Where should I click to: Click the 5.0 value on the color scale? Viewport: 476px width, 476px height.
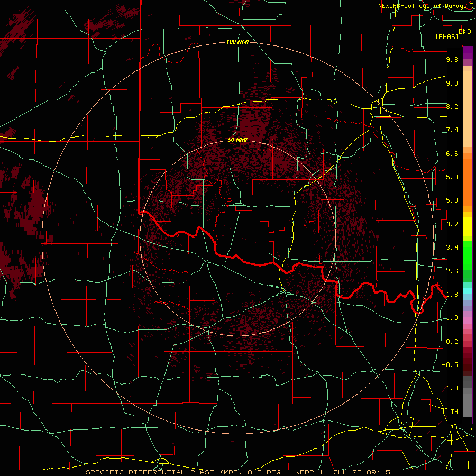click(x=452, y=200)
